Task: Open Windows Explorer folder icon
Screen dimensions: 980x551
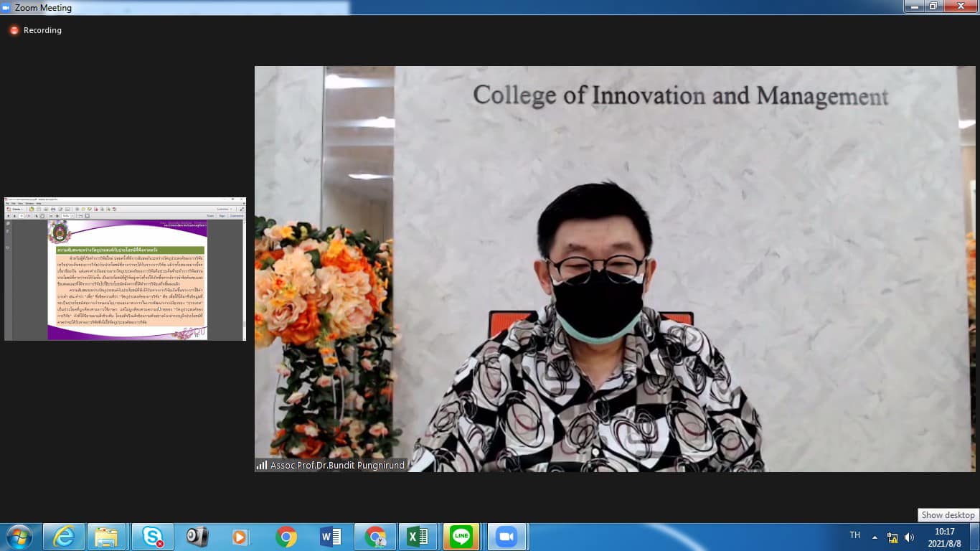Action: (x=106, y=537)
